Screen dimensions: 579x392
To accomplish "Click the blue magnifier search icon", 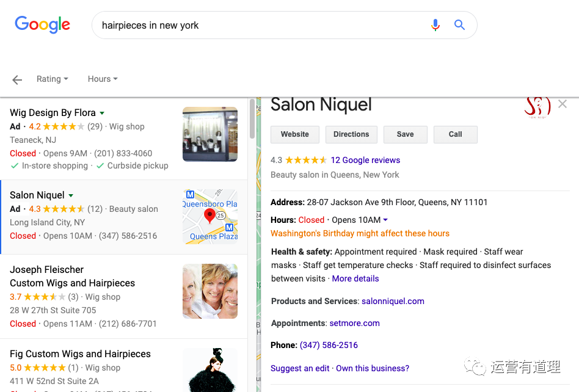I will [459, 25].
